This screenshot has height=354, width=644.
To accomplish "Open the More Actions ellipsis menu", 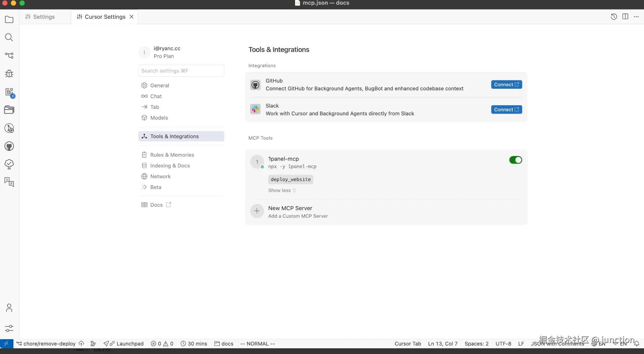I will pyautogui.click(x=636, y=17).
